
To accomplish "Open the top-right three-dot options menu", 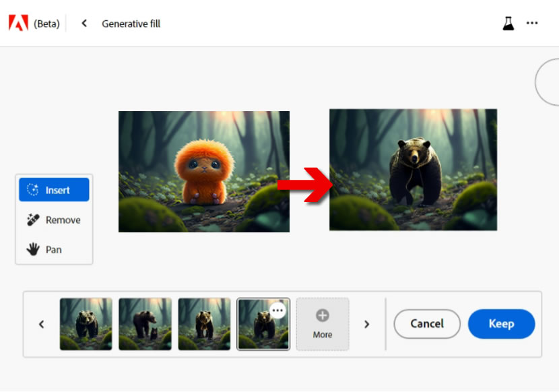I will pos(532,24).
